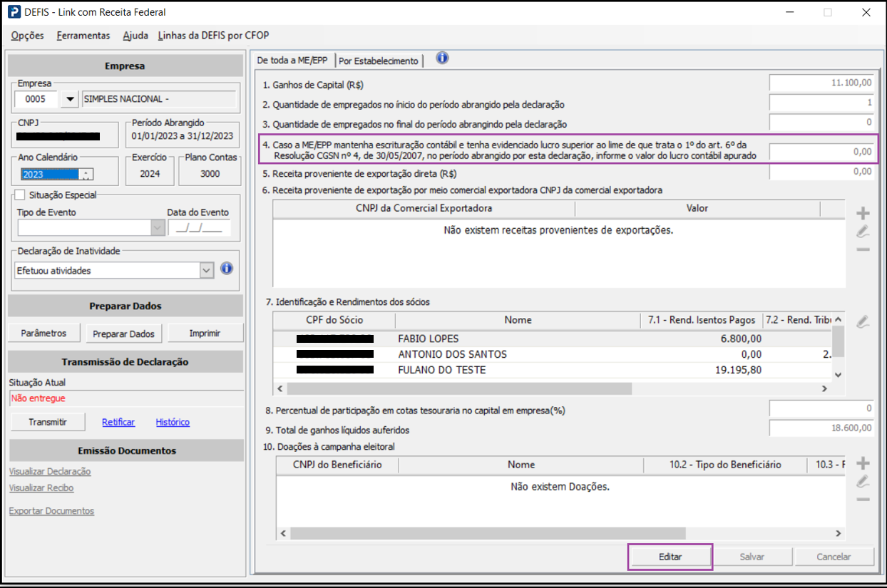Open the Tipo de Evento dropdown
This screenshot has width=887, height=588.
pyautogui.click(x=157, y=227)
